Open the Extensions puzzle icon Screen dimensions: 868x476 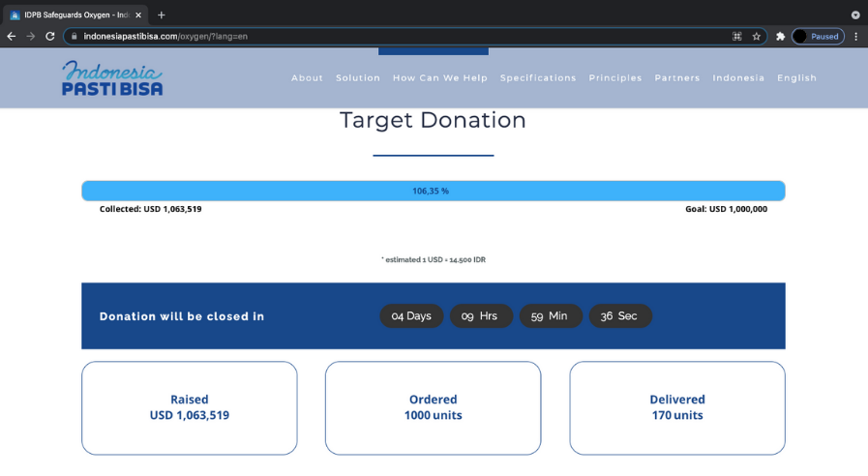pos(781,37)
